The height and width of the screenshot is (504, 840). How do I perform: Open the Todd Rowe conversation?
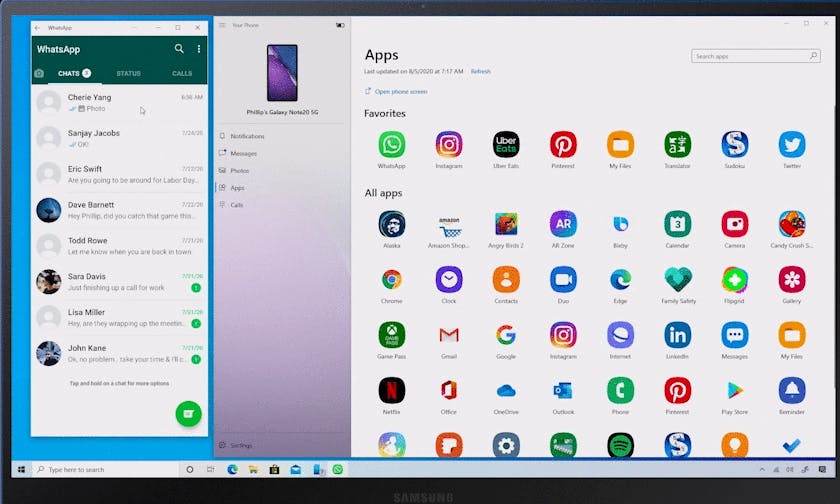[119, 246]
